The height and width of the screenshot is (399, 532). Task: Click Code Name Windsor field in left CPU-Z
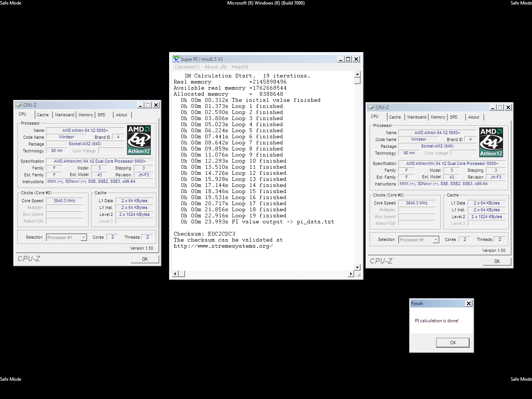click(66, 137)
